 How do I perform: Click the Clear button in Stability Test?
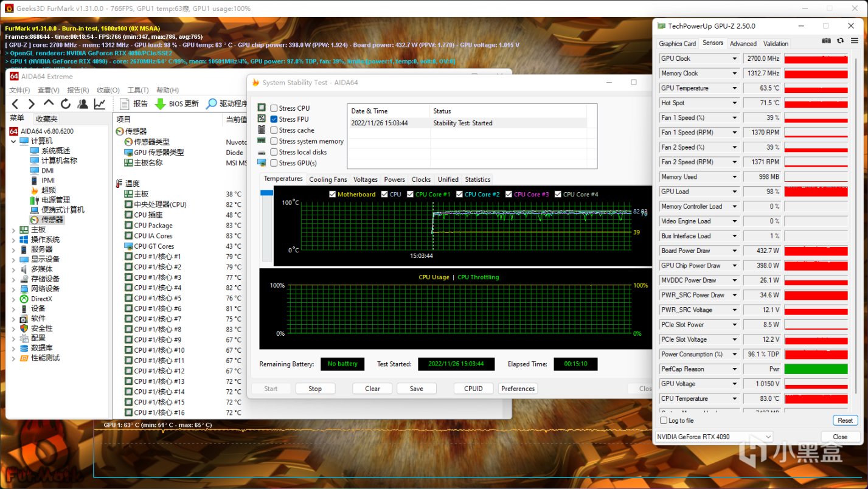373,389
